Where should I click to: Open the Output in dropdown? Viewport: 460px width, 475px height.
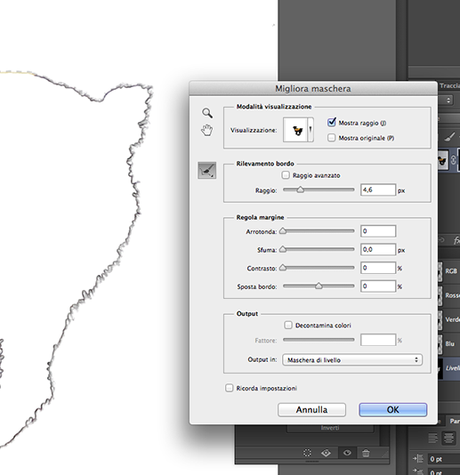(352, 360)
